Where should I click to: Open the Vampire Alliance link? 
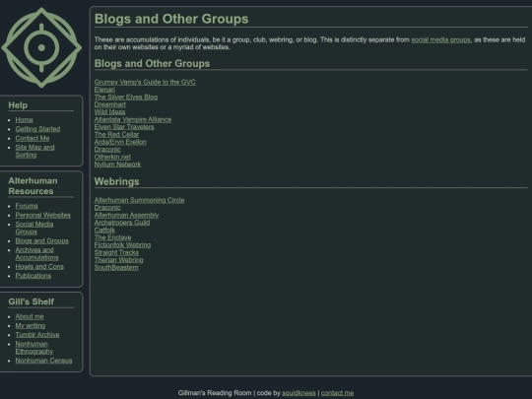[x=133, y=119]
